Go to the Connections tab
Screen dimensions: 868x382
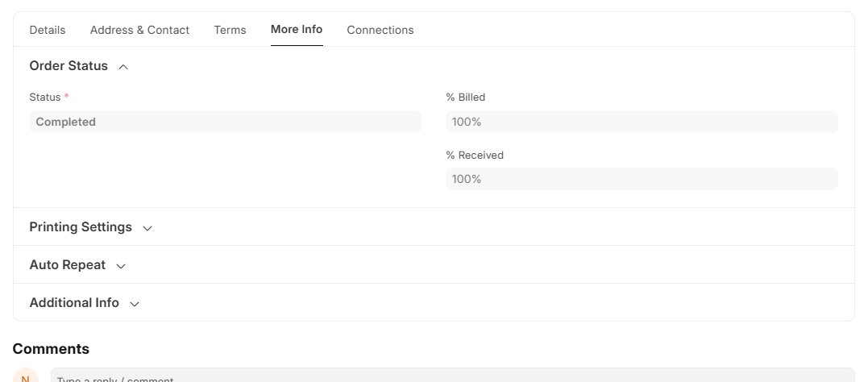click(x=380, y=30)
